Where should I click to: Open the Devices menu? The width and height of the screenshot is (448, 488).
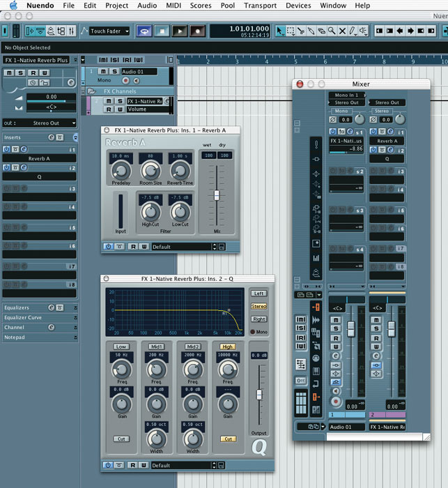pyautogui.click(x=298, y=6)
